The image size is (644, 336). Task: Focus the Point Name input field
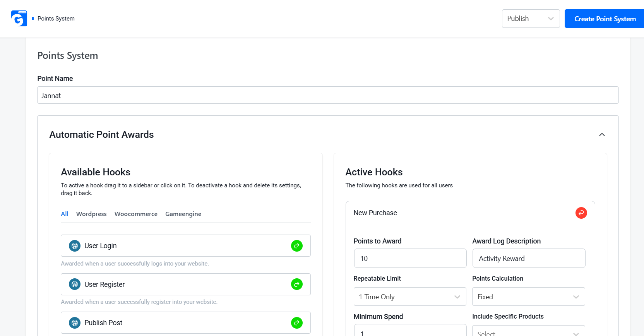pos(328,95)
